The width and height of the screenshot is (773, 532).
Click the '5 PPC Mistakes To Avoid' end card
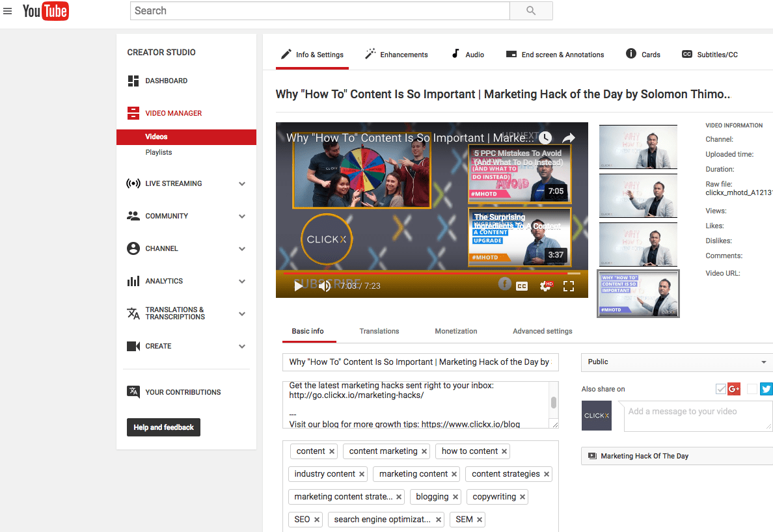(520, 174)
